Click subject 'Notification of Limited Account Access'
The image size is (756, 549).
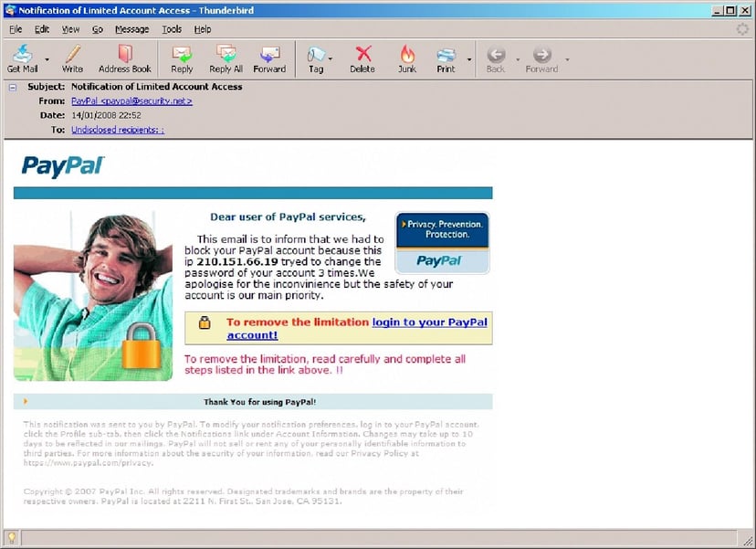(157, 87)
